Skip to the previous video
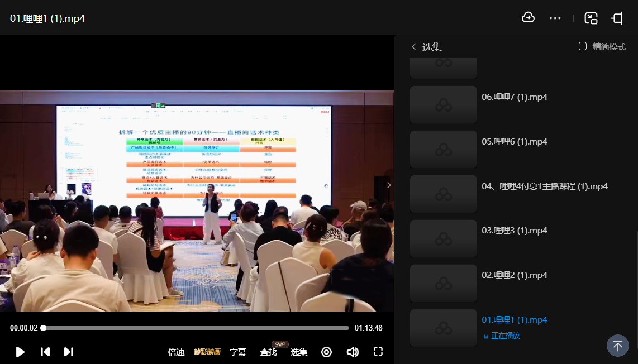638x364 pixels. [45, 352]
